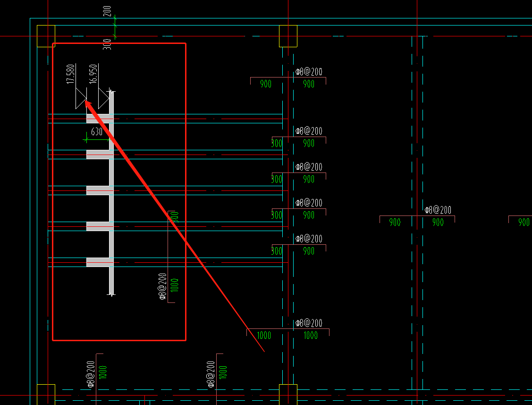The width and height of the screenshot is (532, 405).
Task: Select the Φ8@200 label above the 1000 1000 dimensions
Action: point(309,323)
